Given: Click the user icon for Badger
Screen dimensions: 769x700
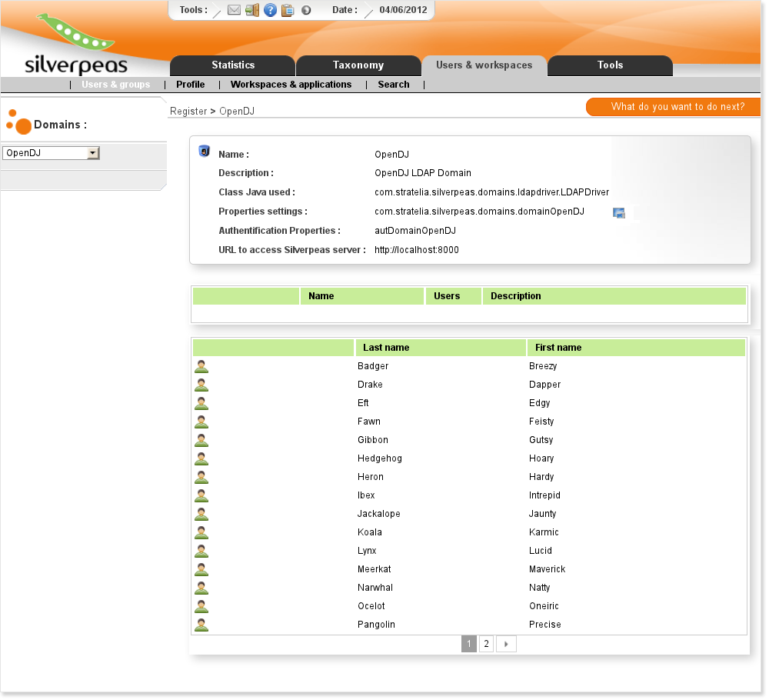Looking at the screenshot, I should (x=201, y=366).
